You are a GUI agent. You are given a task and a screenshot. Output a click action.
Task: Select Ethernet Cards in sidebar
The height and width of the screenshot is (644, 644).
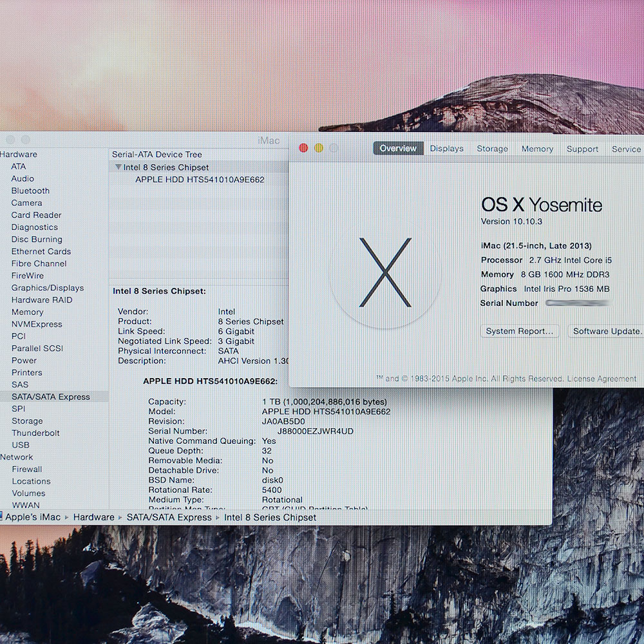(x=41, y=251)
